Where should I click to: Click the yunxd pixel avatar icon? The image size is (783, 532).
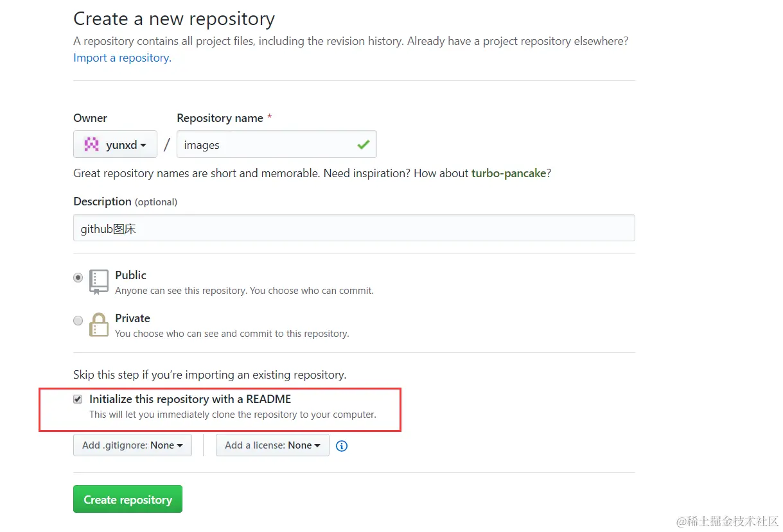tap(92, 144)
